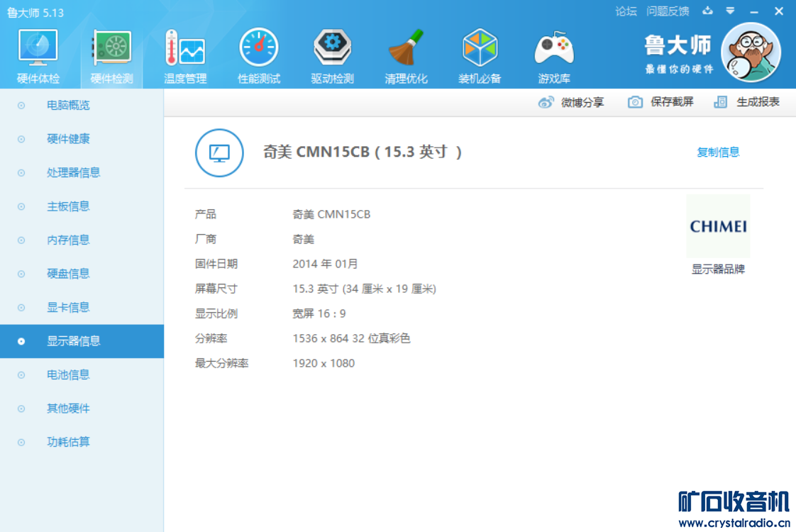
Task: Click the 固件日期 field label
Action: (x=216, y=264)
